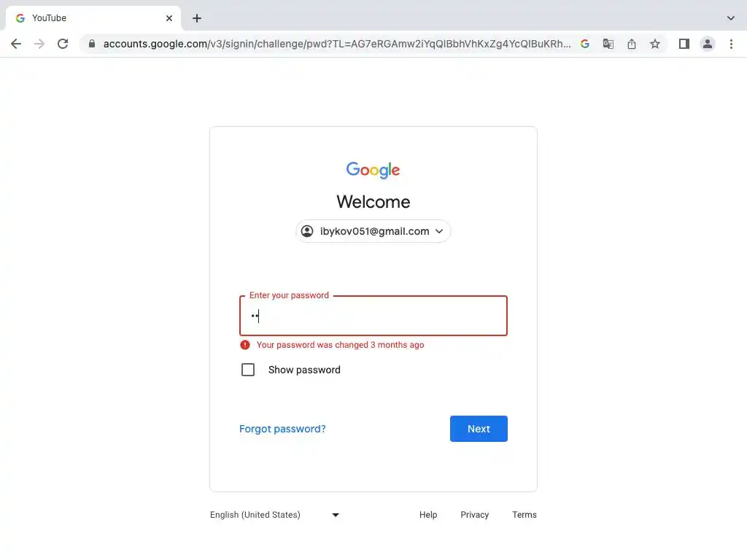The height and width of the screenshot is (560, 747).
Task: Toggle the browser side panel icon
Action: 684,44
